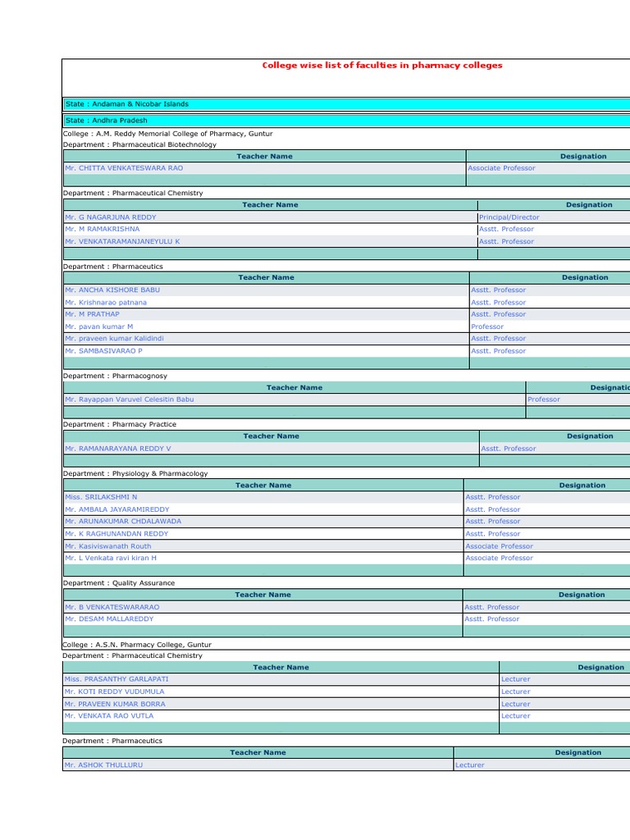Open teacher Mr. RAMANARAYANA REDDY V
The image size is (630, 840).
pyautogui.click(x=118, y=449)
